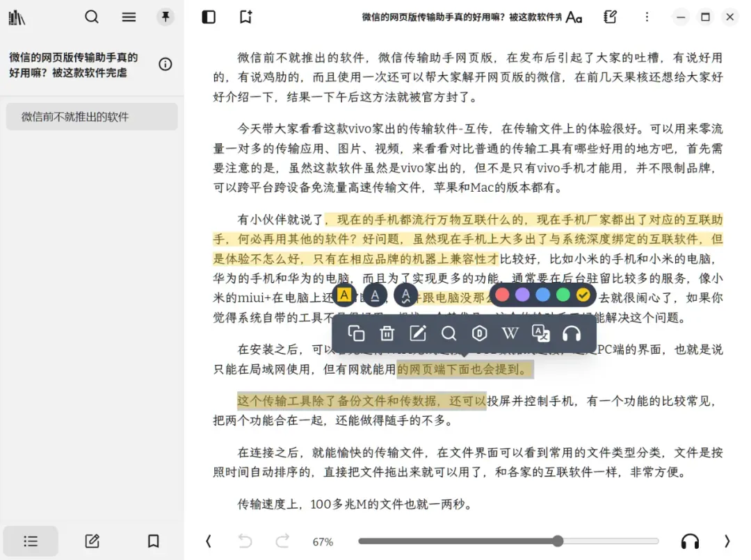
Task: Show book info with the info icon
Action: click(x=165, y=64)
